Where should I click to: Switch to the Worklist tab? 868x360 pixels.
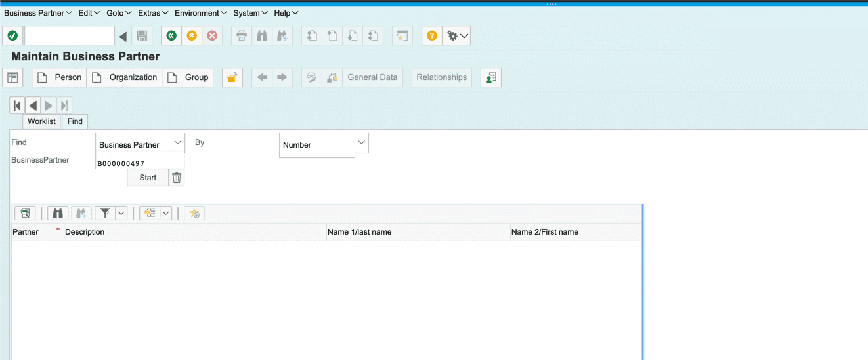tap(41, 121)
